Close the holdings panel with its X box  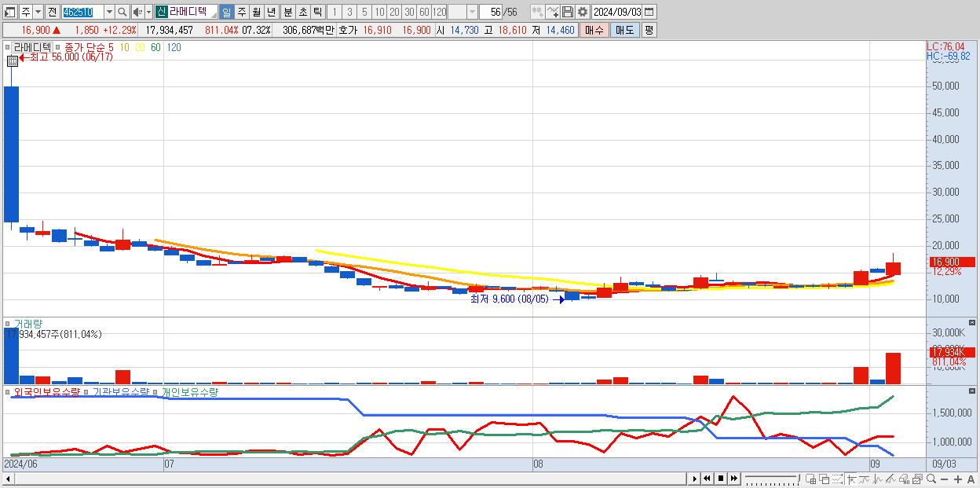coord(972,391)
